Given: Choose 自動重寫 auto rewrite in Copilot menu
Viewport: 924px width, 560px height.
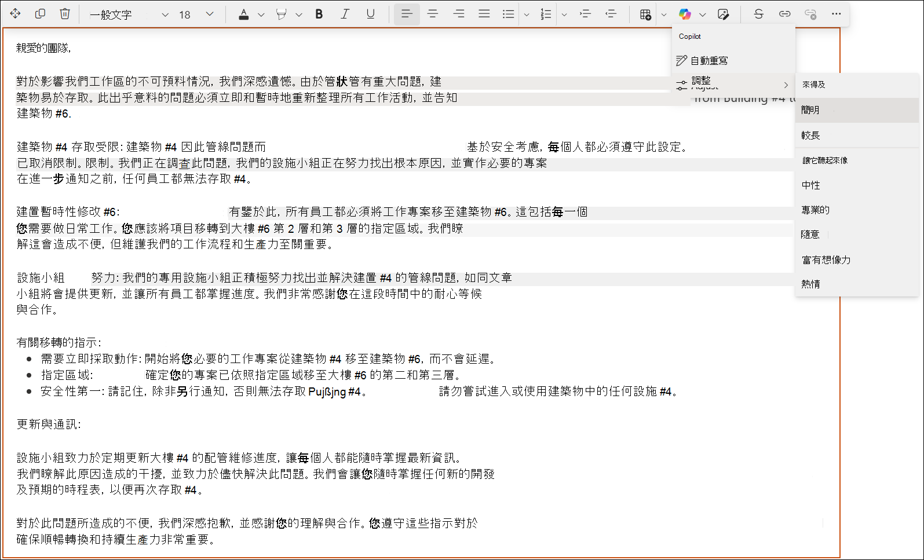Looking at the screenshot, I should (733, 60).
